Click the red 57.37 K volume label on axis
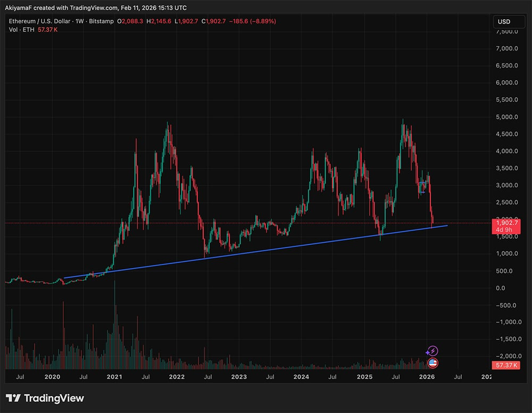 pyautogui.click(x=506, y=365)
